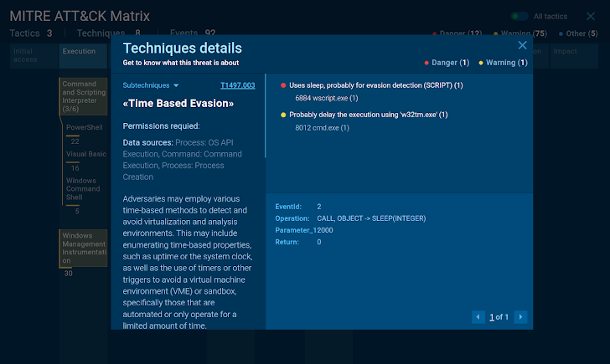Select the Command and Scripting Interpreter technique

coord(84,98)
